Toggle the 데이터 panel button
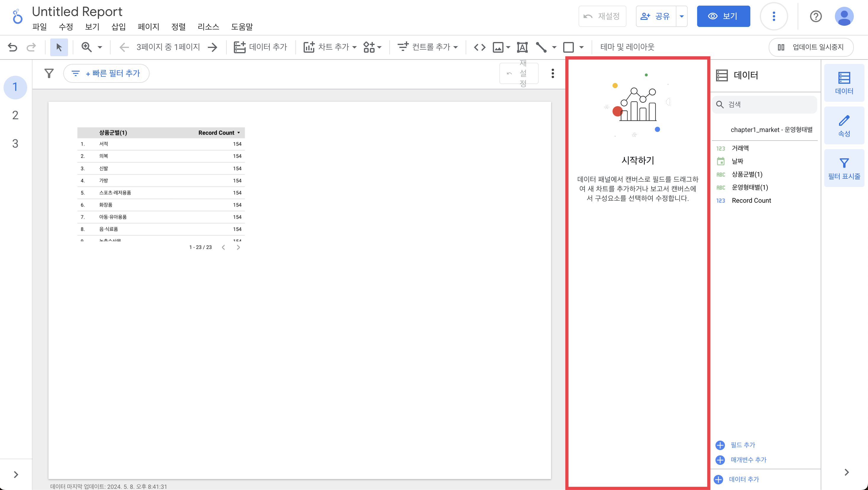This screenshot has width=868, height=490. (844, 83)
